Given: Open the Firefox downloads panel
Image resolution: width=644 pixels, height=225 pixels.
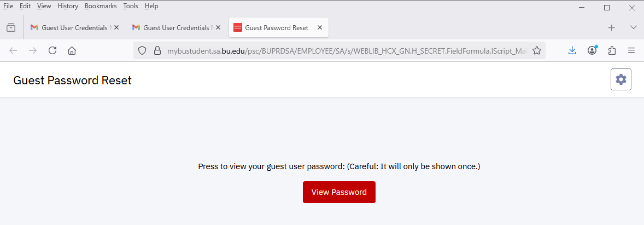Looking at the screenshot, I should tap(572, 50).
